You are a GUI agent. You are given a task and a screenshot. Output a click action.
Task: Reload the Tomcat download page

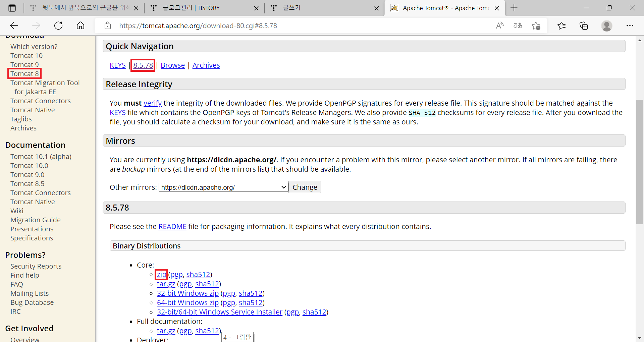point(58,25)
